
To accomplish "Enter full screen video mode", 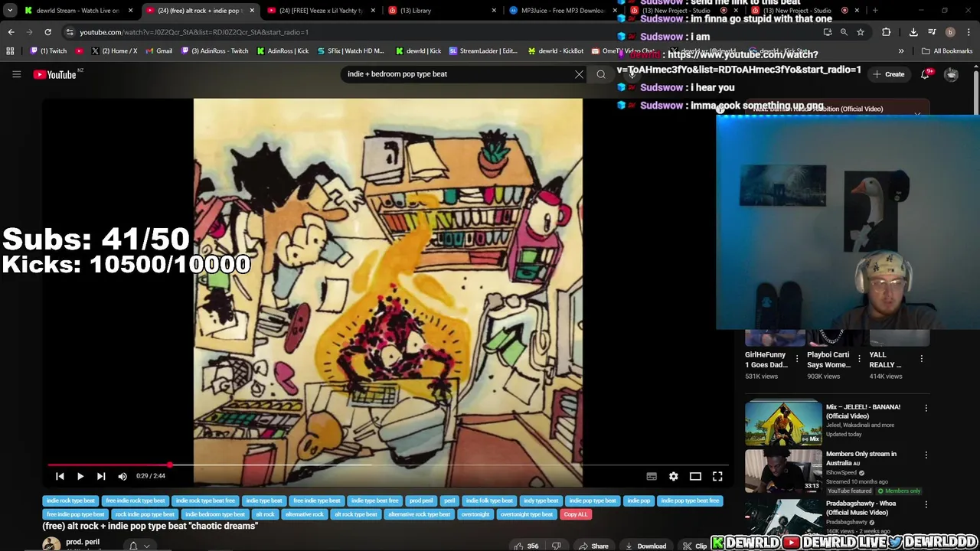I will (x=717, y=476).
